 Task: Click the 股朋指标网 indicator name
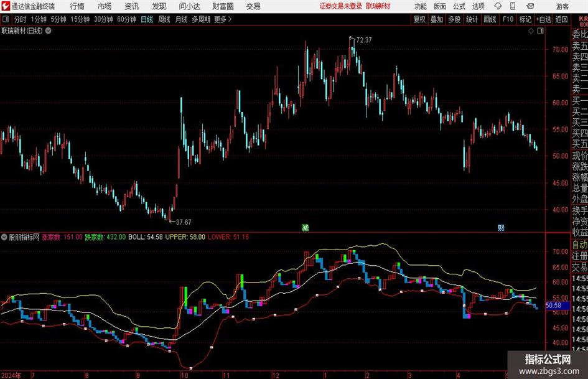24,237
